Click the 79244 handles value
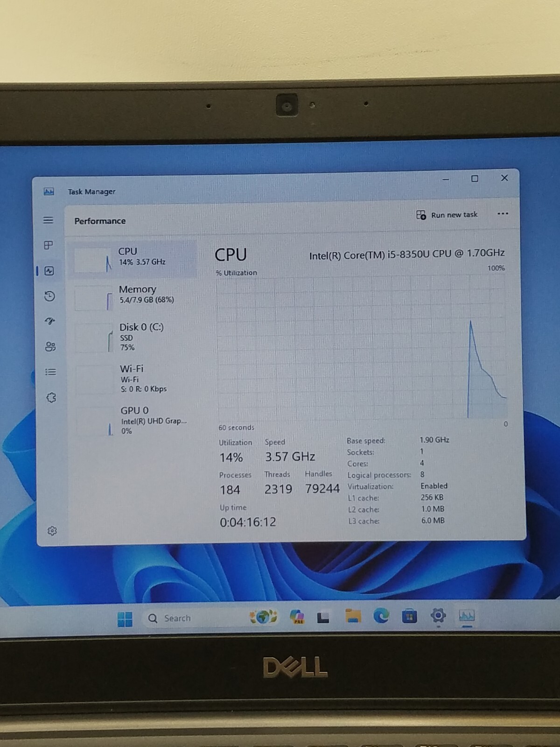Viewport: 560px width, 747px height. [x=322, y=489]
